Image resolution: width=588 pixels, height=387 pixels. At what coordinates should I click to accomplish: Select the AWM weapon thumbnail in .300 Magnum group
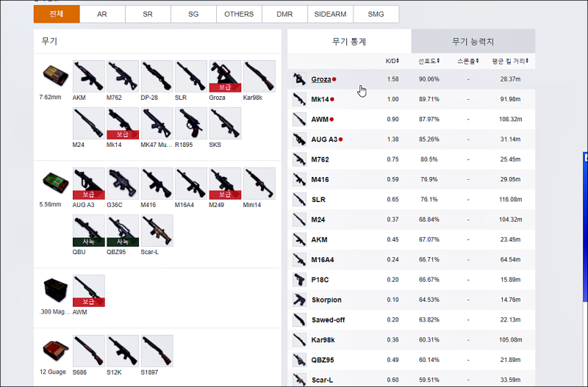click(x=88, y=291)
